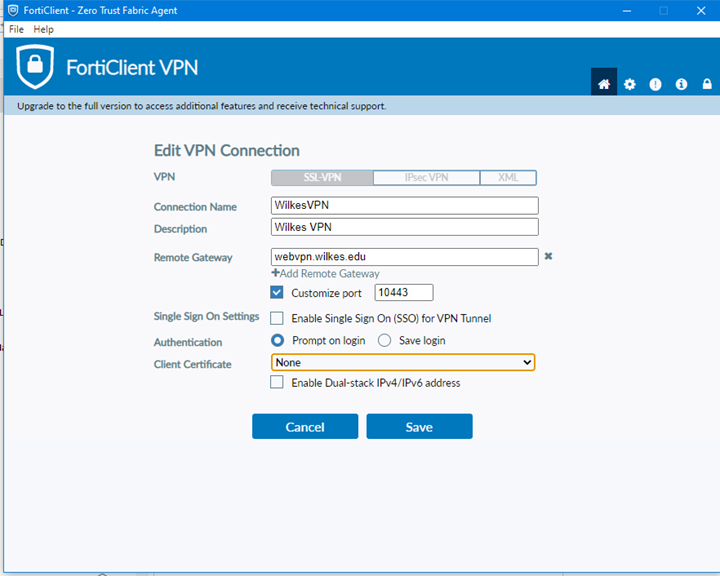This screenshot has height=576, width=720.
Task: Open the About info icon
Action: click(x=681, y=84)
